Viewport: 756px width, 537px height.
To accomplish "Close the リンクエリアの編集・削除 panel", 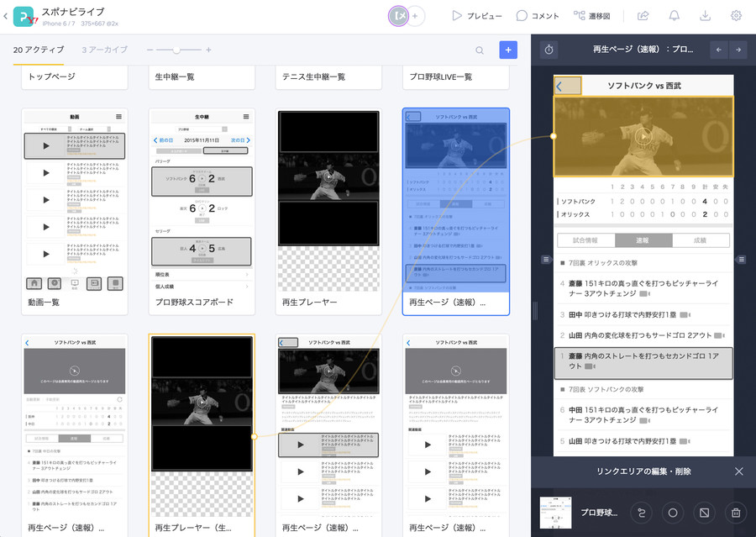I will point(738,471).
